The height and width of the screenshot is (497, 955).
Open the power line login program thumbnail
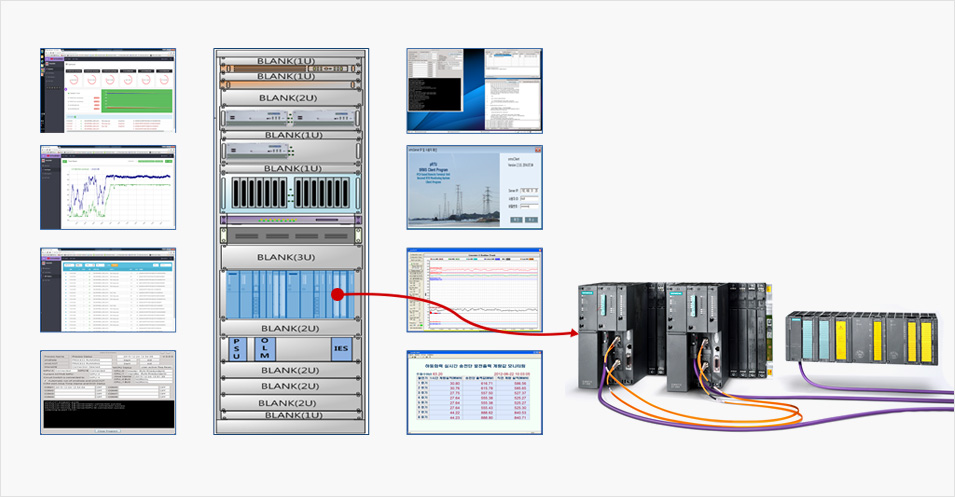(474, 188)
